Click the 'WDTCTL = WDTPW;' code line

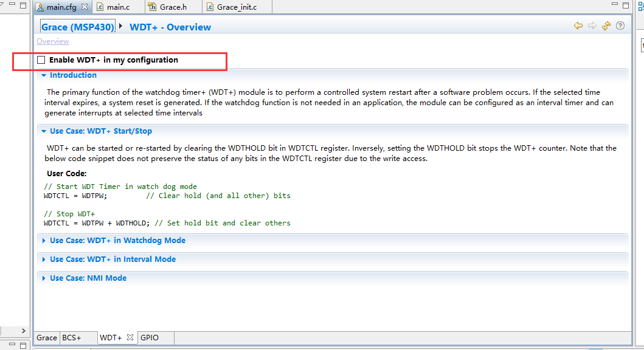click(75, 196)
